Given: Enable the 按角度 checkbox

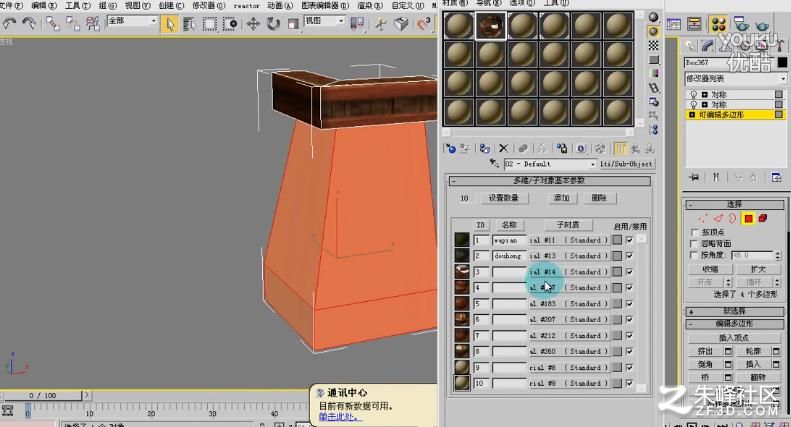Looking at the screenshot, I should tap(694, 255).
